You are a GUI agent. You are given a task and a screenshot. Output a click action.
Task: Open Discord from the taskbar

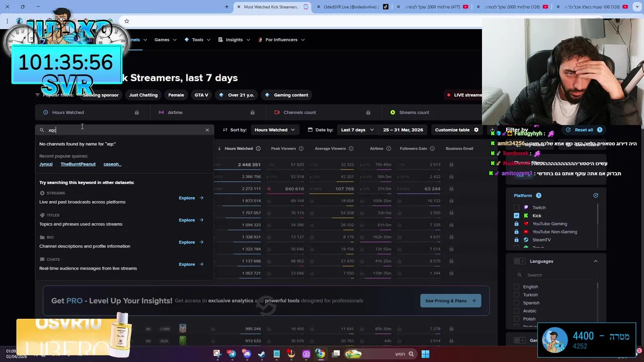[247, 354]
